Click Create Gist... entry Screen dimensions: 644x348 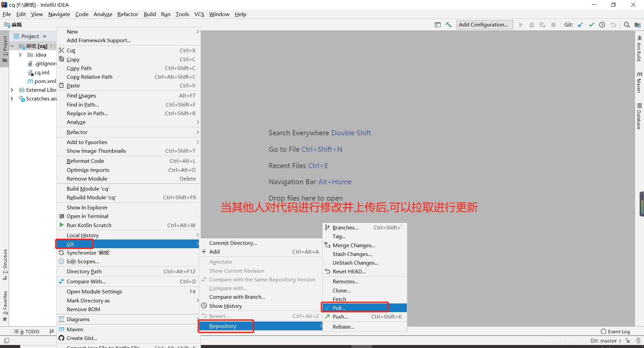pyautogui.click(x=128, y=338)
